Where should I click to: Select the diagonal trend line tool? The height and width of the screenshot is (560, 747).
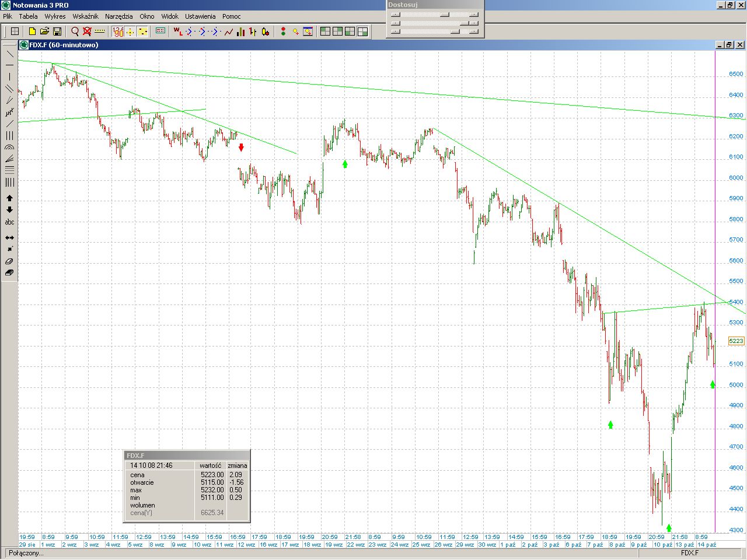pyautogui.click(x=9, y=54)
